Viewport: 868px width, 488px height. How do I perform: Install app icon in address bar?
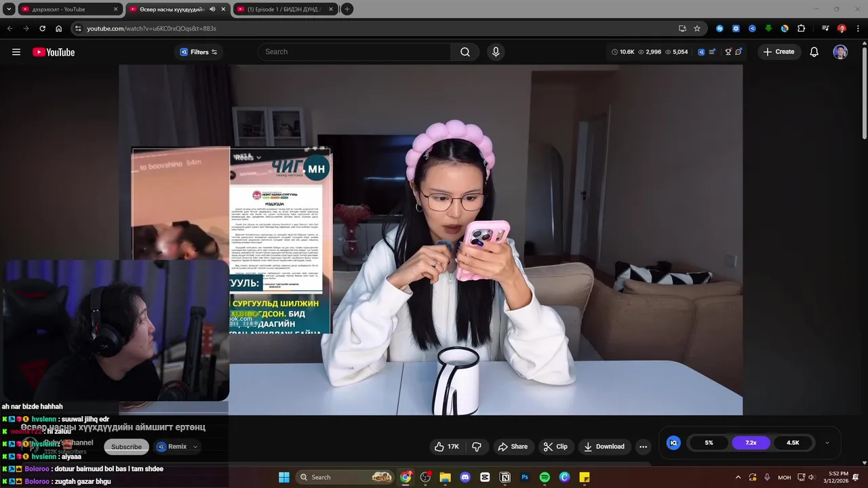tap(682, 28)
